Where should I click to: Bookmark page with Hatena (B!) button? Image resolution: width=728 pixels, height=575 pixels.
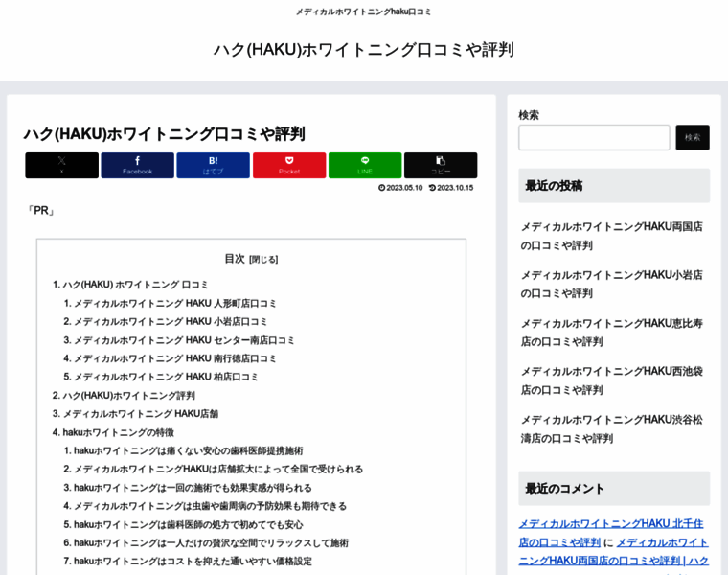click(213, 165)
